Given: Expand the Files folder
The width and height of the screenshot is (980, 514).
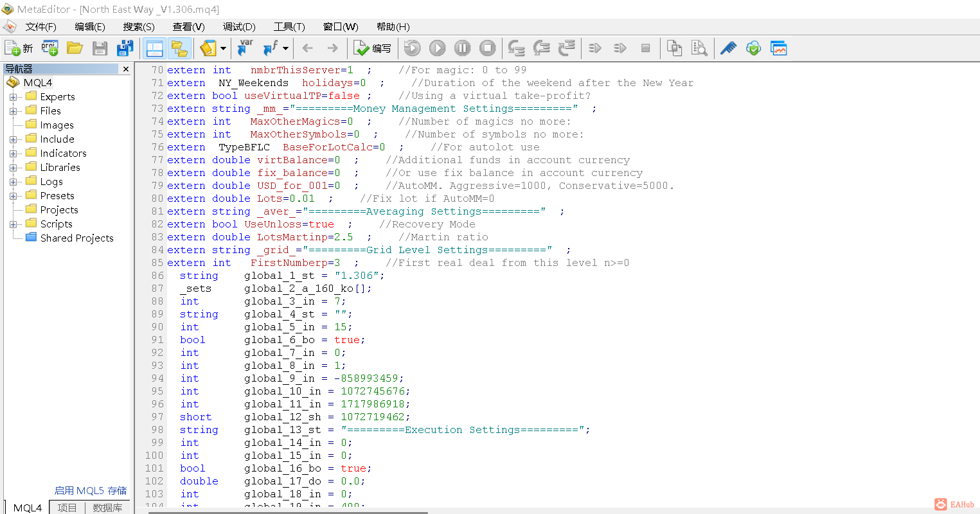Looking at the screenshot, I should click(x=13, y=111).
